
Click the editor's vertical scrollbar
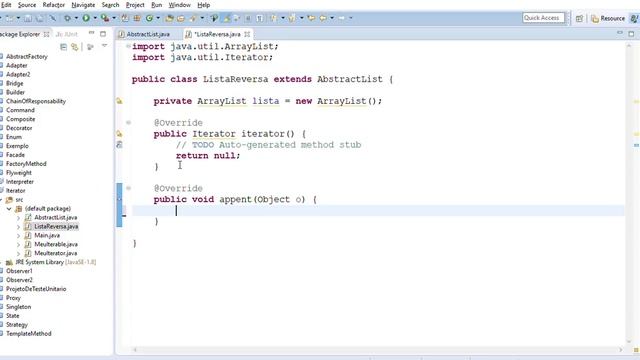click(629, 192)
